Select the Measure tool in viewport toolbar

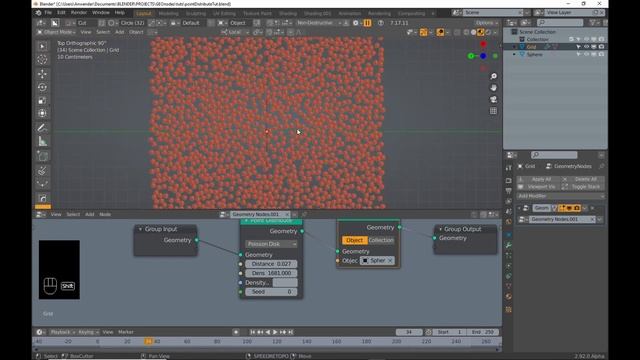pyautogui.click(x=42, y=141)
